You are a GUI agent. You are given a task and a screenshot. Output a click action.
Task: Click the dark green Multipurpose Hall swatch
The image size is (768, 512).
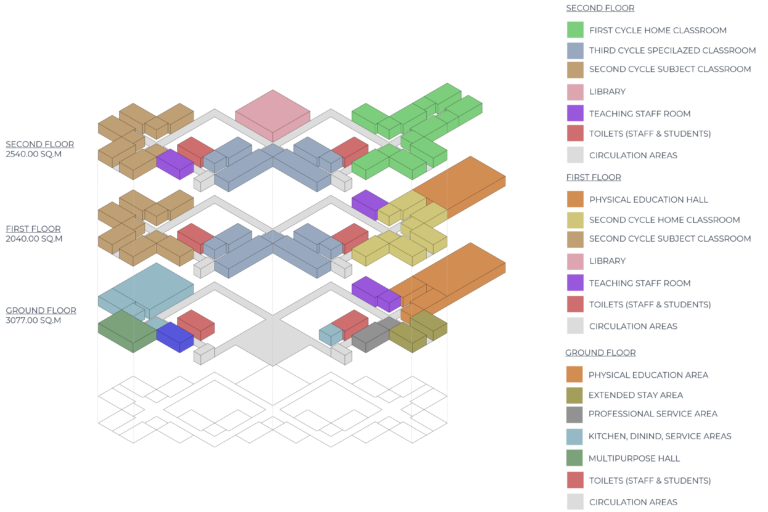pos(574,458)
